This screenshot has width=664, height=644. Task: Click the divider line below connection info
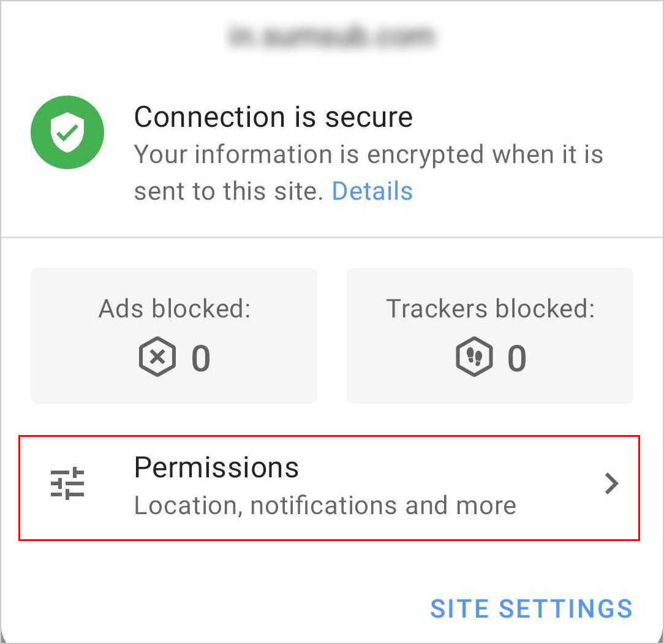coord(332,237)
